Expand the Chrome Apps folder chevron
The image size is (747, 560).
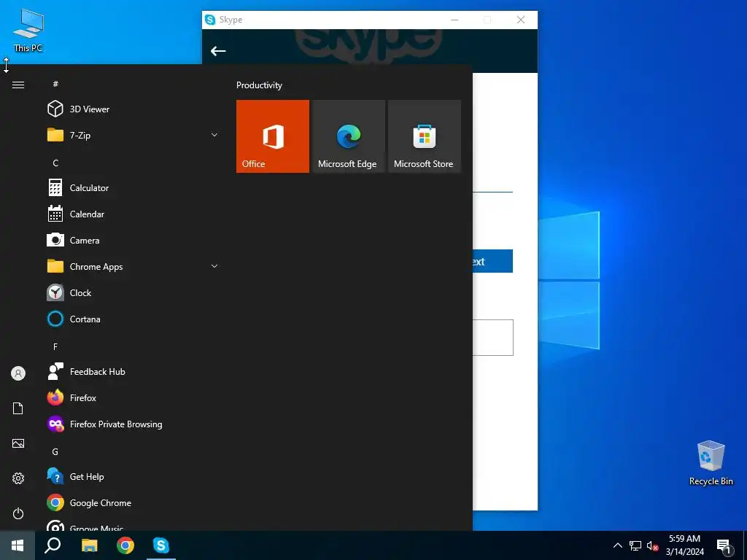[x=214, y=266]
